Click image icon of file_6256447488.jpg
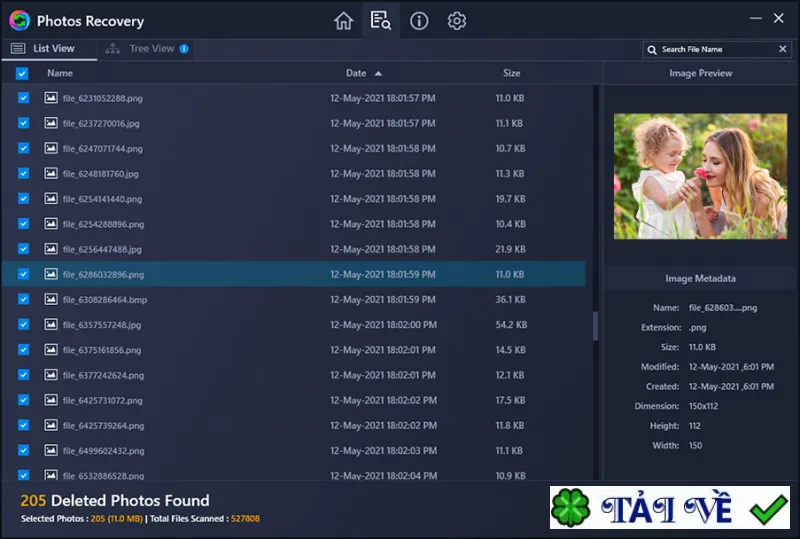800x539 pixels. point(51,249)
